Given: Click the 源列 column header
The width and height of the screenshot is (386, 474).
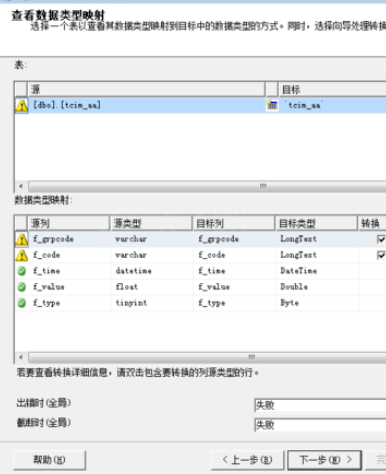Looking at the screenshot, I should click(69, 223).
